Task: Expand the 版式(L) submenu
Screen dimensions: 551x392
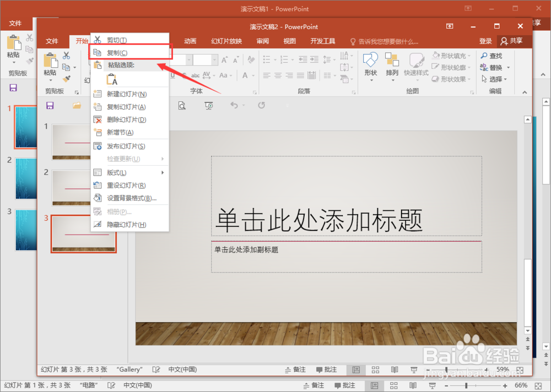Action: [x=129, y=172]
